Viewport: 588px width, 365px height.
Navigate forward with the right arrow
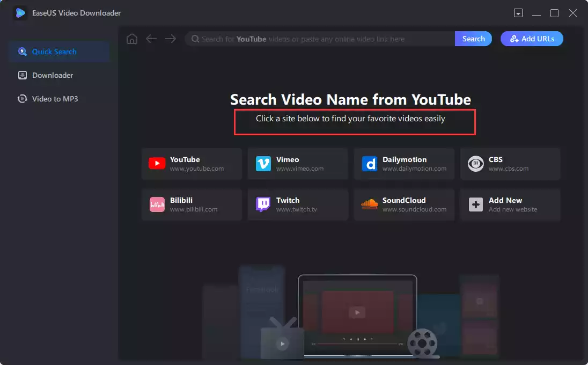(x=171, y=39)
